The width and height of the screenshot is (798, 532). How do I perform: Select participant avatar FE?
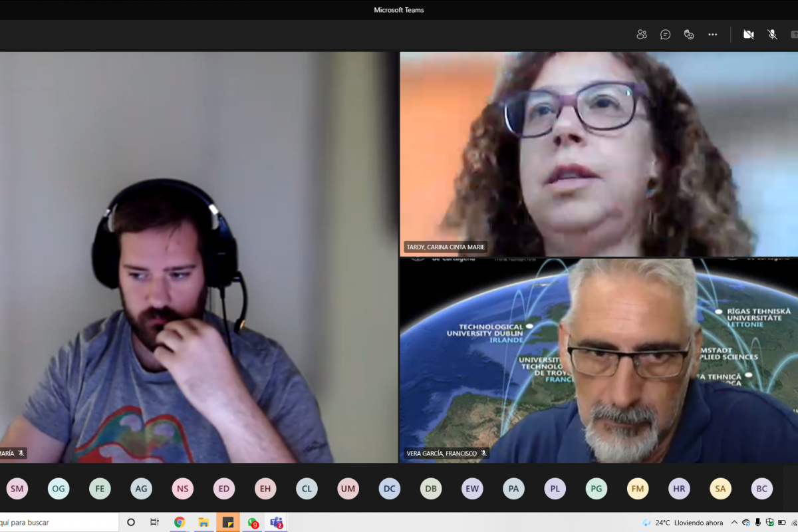click(100, 489)
